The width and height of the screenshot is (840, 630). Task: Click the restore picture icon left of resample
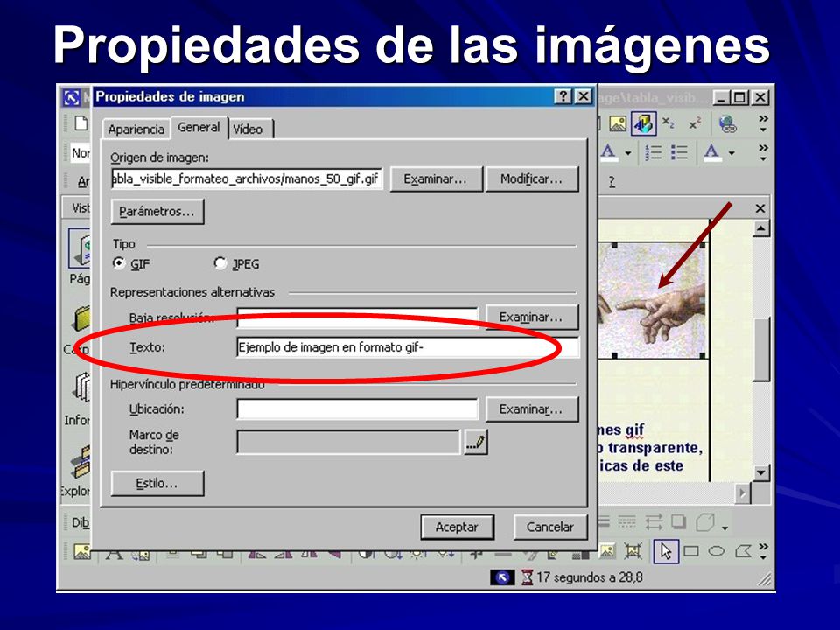click(607, 551)
